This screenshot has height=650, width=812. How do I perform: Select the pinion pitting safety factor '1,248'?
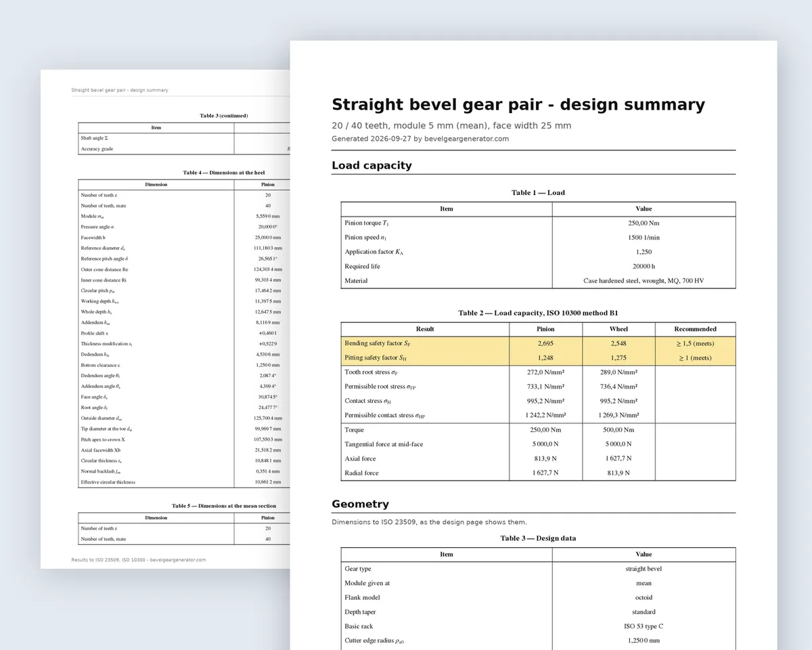(x=545, y=357)
